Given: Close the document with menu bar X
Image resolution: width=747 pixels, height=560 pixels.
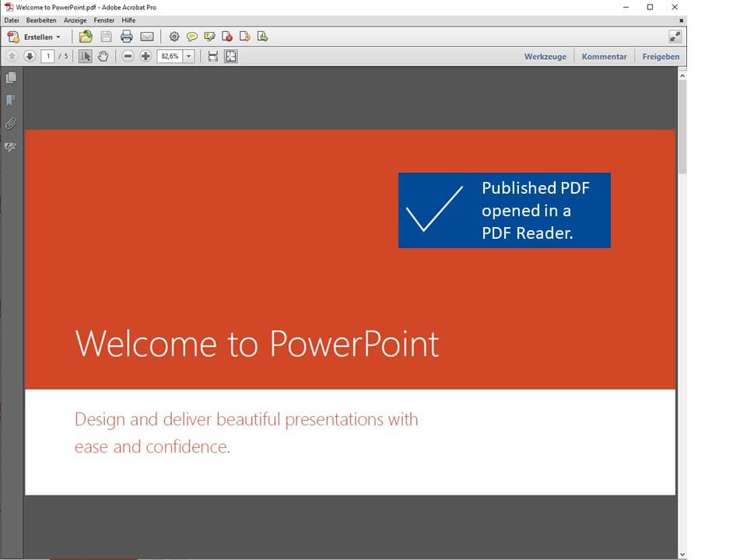Looking at the screenshot, I should pos(682,20).
